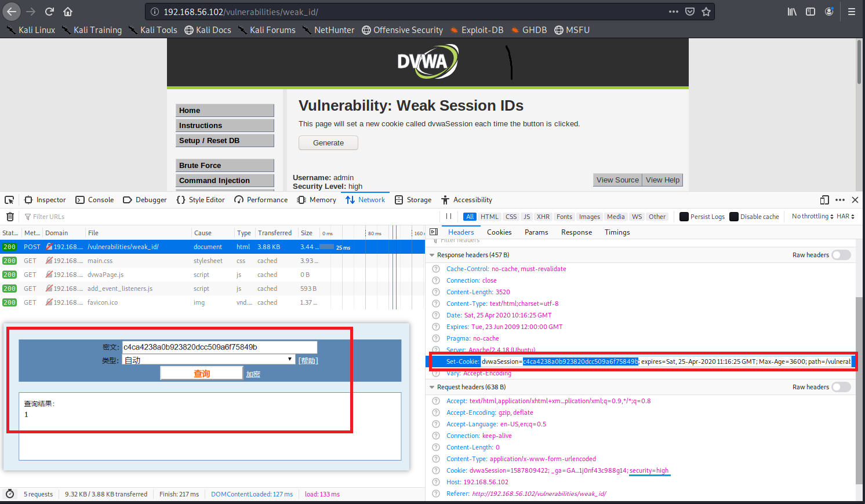Open devtools three-dot options menu
The image size is (865, 504).
840,200
